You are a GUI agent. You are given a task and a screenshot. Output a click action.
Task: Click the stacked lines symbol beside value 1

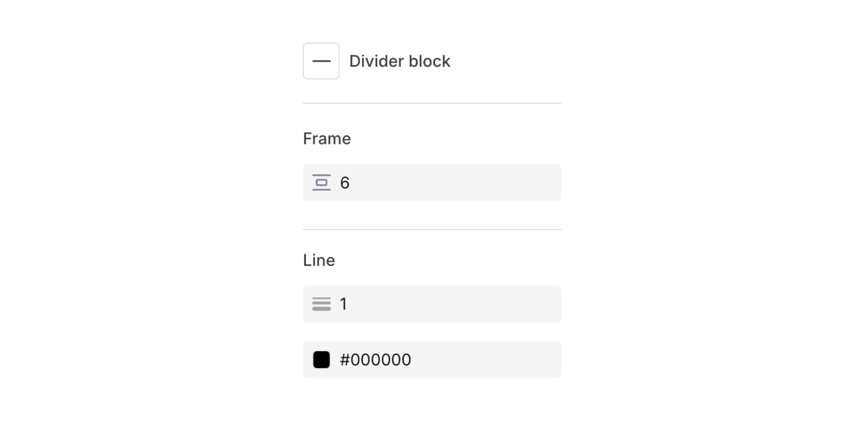(321, 303)
